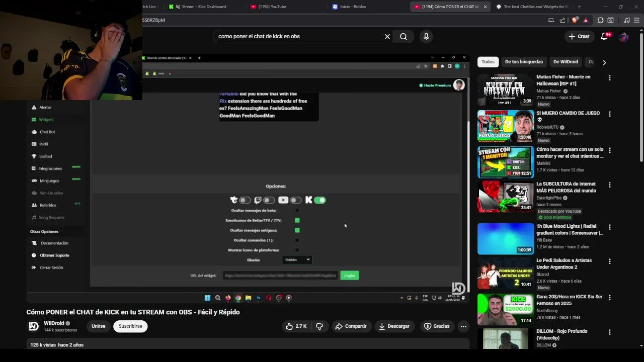Open Matias Fisher Muerte en Halloween thumbnail

tap(505, 90)
